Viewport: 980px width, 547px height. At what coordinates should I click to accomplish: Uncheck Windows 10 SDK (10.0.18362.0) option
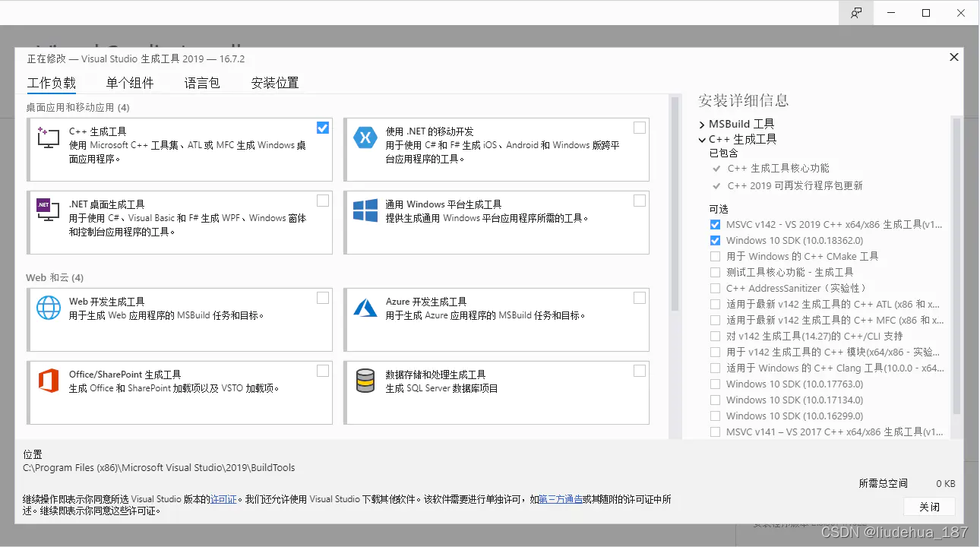[715, 241]
